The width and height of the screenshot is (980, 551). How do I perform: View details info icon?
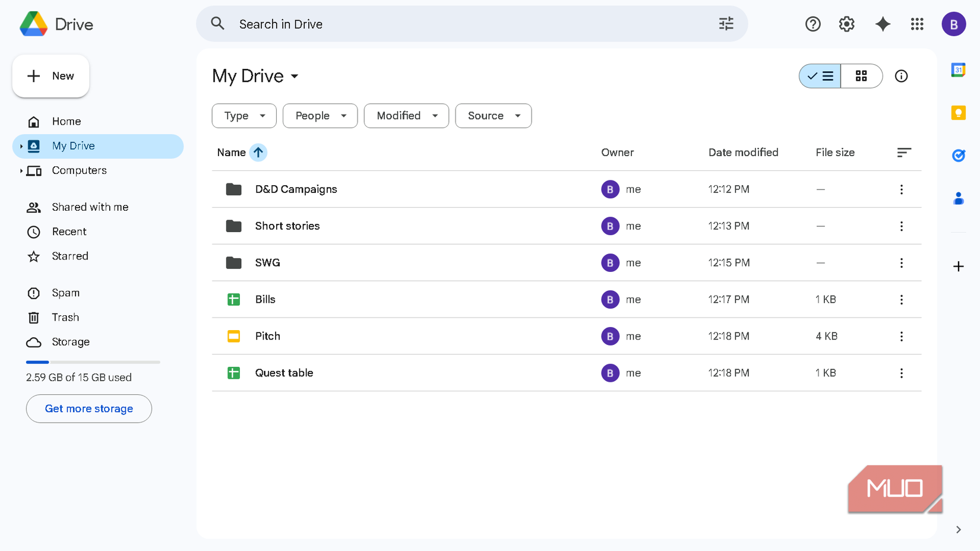click(901, 76)
